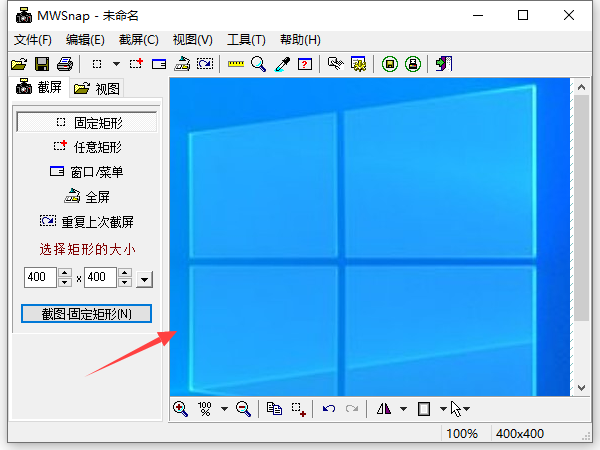Open the 帮助(H) menu
The width and height of the screenshot is (600, 450).
(300, 40)
